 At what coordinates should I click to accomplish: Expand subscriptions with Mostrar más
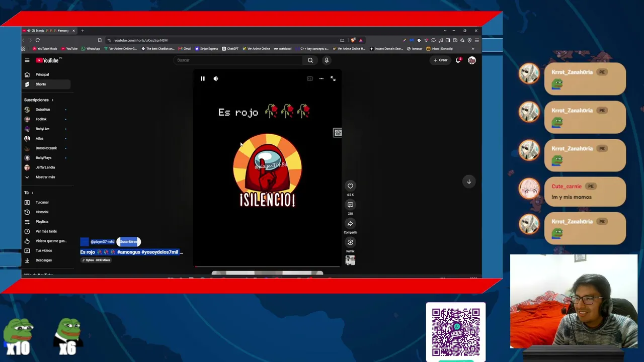point(46,177)
